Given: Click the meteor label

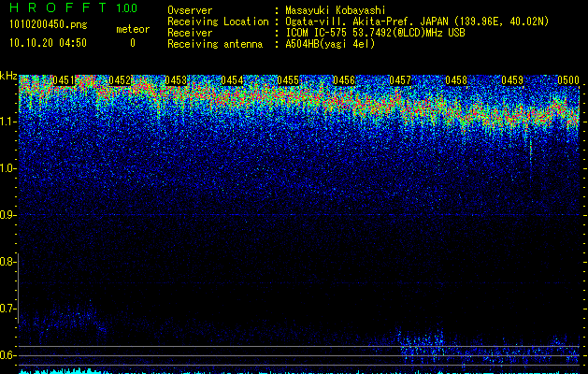Looking at the screenshot, I should pyautogui.click(x=133, y=29).
